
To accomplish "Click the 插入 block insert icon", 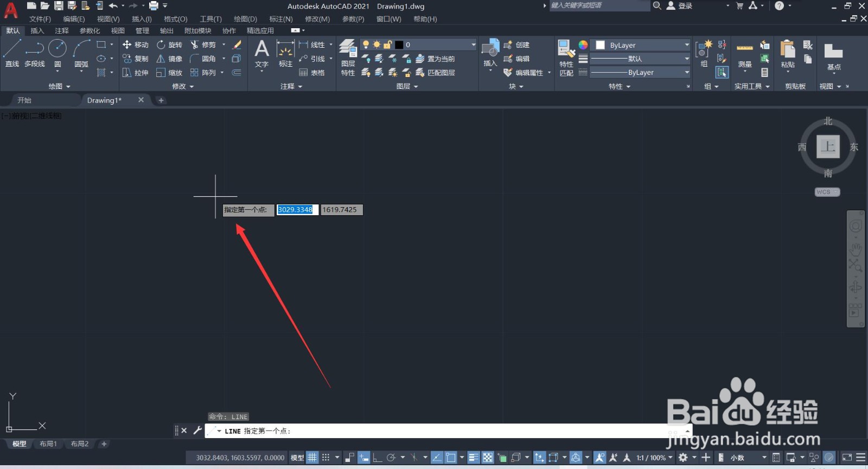I will (490, 53).
